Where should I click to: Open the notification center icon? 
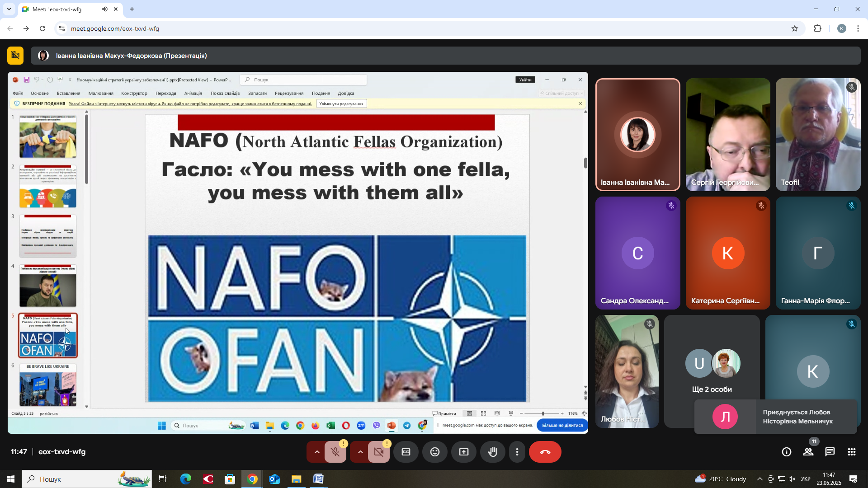click(x=854, y=479)
